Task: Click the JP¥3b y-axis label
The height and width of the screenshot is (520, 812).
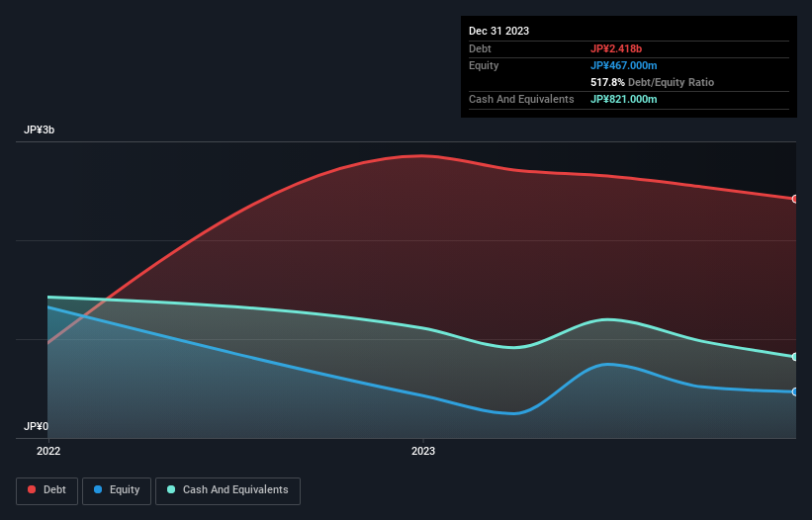Action: click(40, 130)
